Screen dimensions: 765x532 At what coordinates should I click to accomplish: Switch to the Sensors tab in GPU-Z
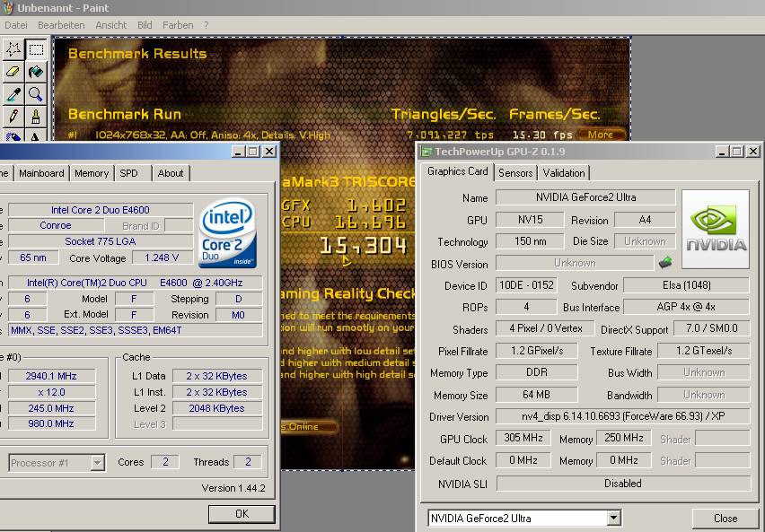click(515, 173)
